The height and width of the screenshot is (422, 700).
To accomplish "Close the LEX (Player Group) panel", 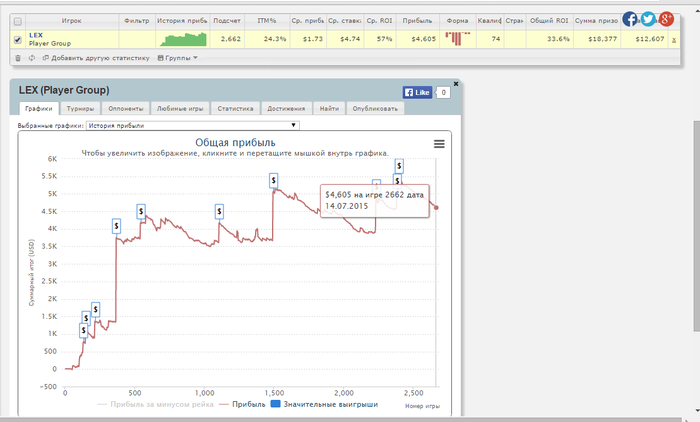I will coord(456,84).
